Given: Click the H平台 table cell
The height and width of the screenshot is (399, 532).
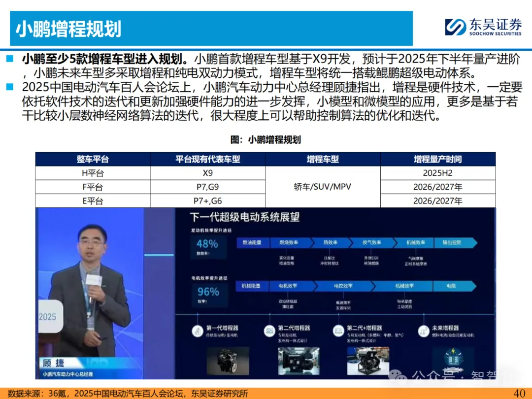Looking at the screenshot, I should [93, 173].
